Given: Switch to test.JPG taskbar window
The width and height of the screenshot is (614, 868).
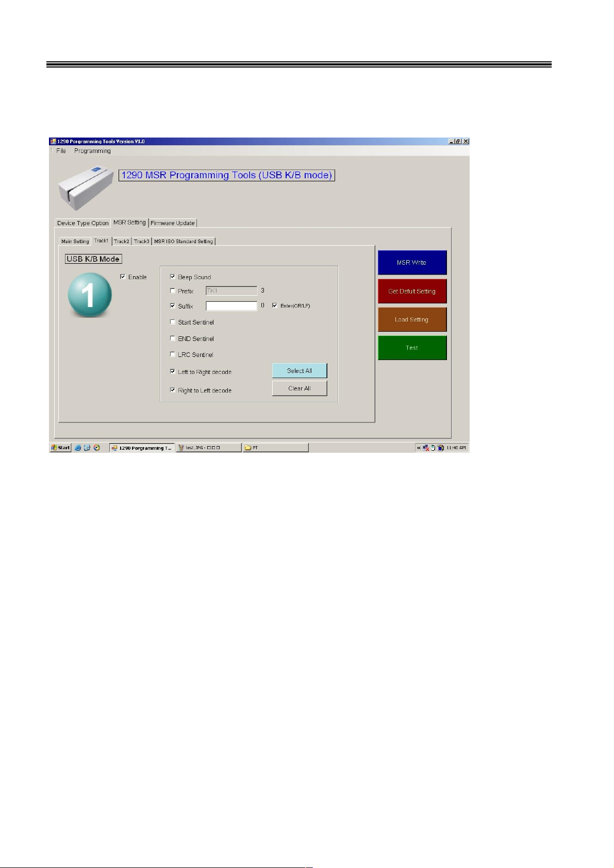Looking at the screenshot, I should click(x=209, y=448).
